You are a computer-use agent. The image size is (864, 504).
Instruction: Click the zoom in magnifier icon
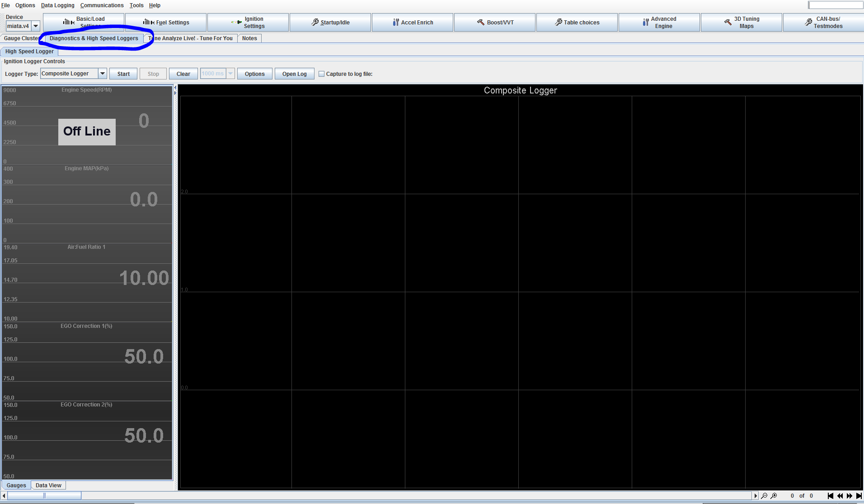click(x=774, y=496)
